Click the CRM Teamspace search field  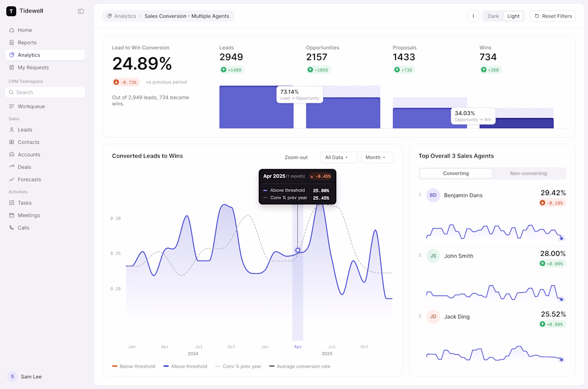45,92
